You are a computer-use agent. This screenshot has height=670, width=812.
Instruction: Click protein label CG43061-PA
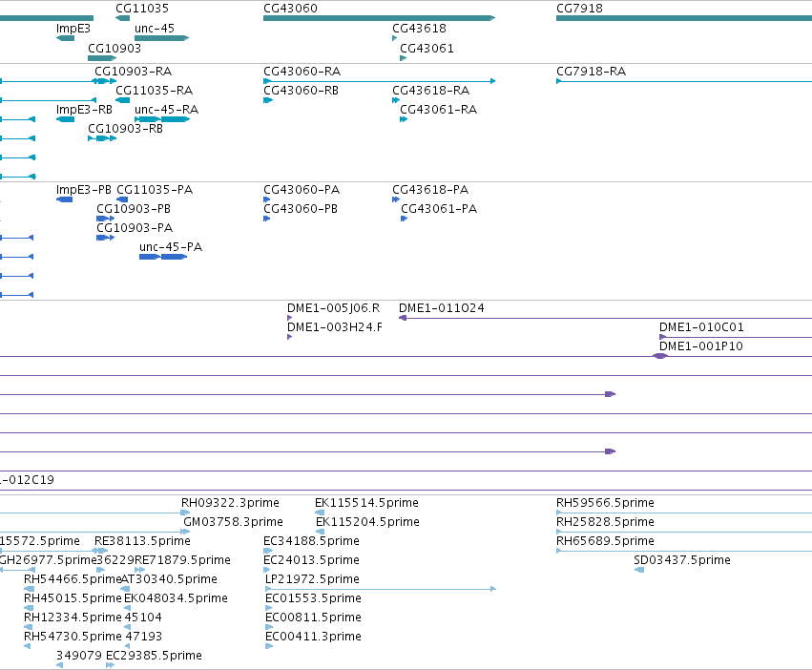click(439, 209)
